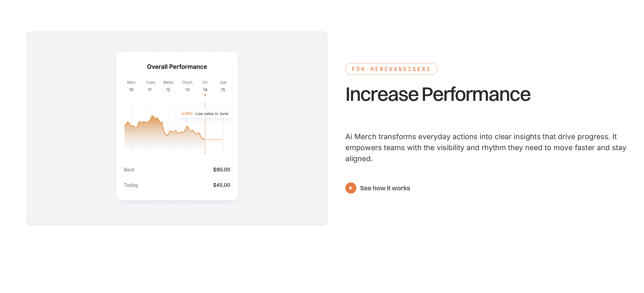Click the Best row value $90.00
Viewport: 644px width, 293px height.
[221, 169]
